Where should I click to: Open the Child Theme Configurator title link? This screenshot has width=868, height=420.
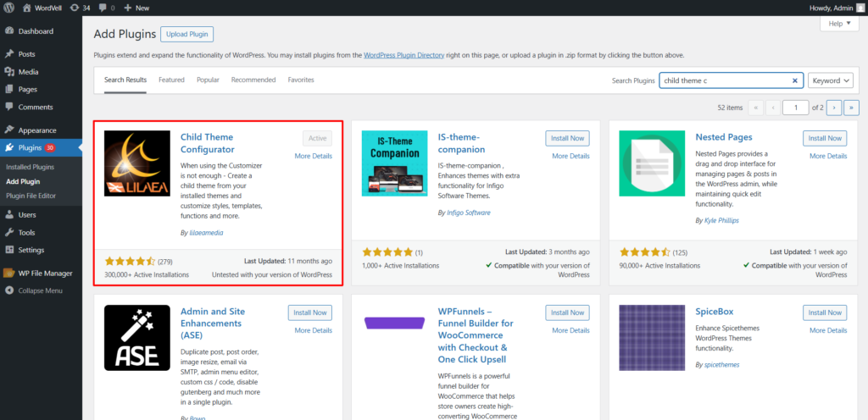coord(208,143)
